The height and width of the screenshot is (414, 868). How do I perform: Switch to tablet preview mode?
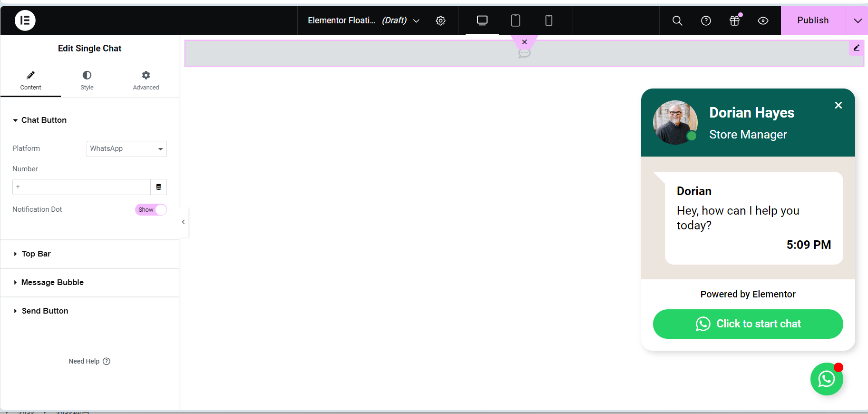click(515, 20)
